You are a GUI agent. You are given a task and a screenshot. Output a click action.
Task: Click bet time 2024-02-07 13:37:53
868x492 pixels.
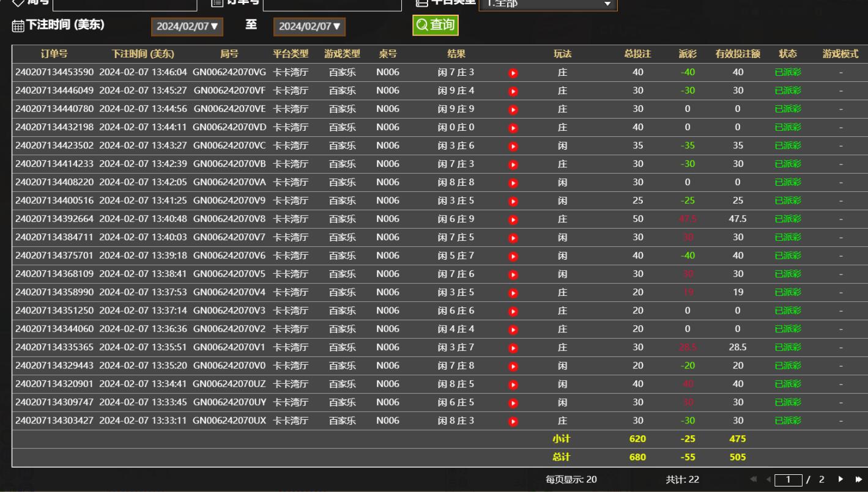(143, 292)
